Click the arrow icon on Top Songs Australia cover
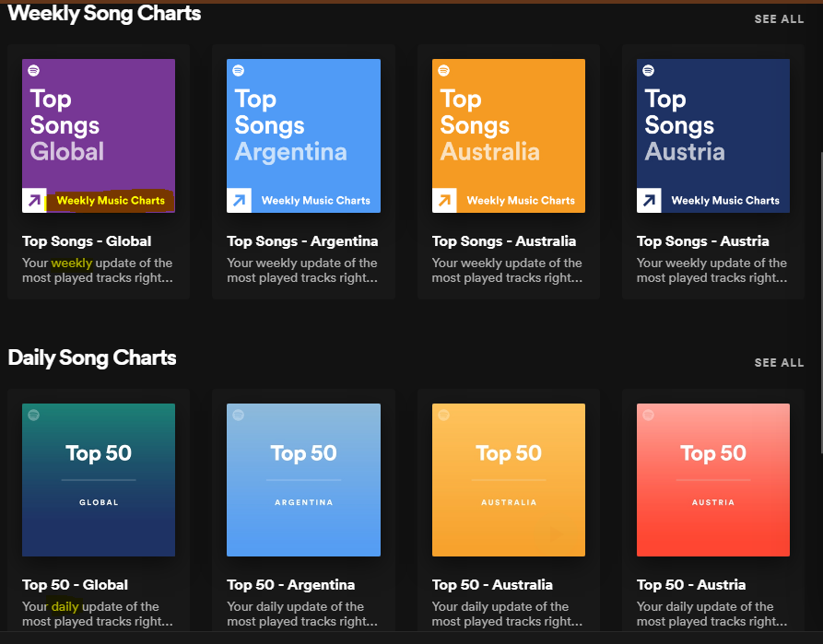Viewport: 823px width, 644px height. click(x=444, y=200)
